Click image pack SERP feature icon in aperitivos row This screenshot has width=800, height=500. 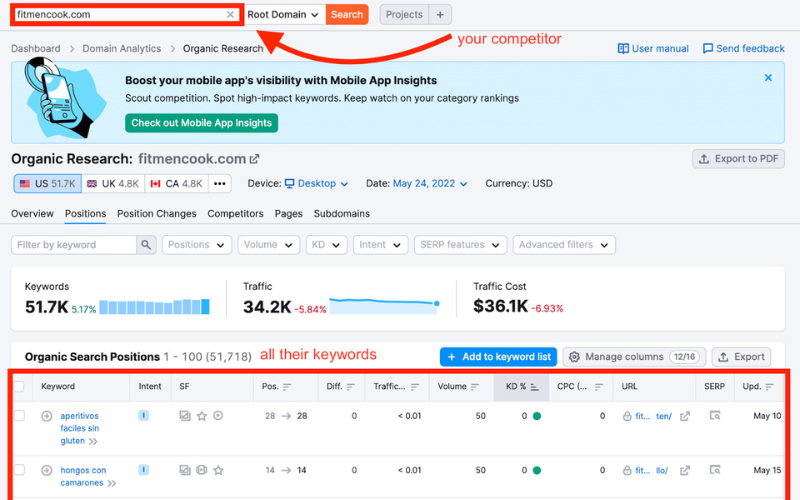[x=185, y=416]
